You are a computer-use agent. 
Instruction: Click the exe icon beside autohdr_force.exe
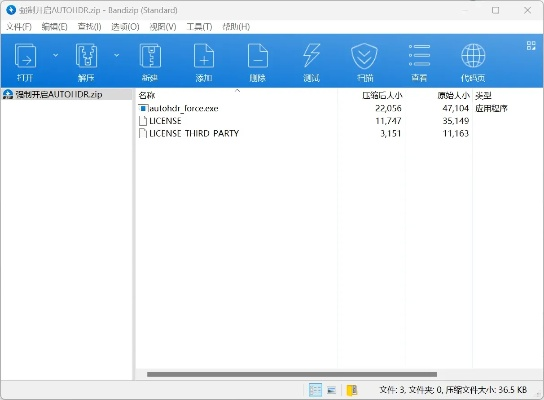[143, 109]
